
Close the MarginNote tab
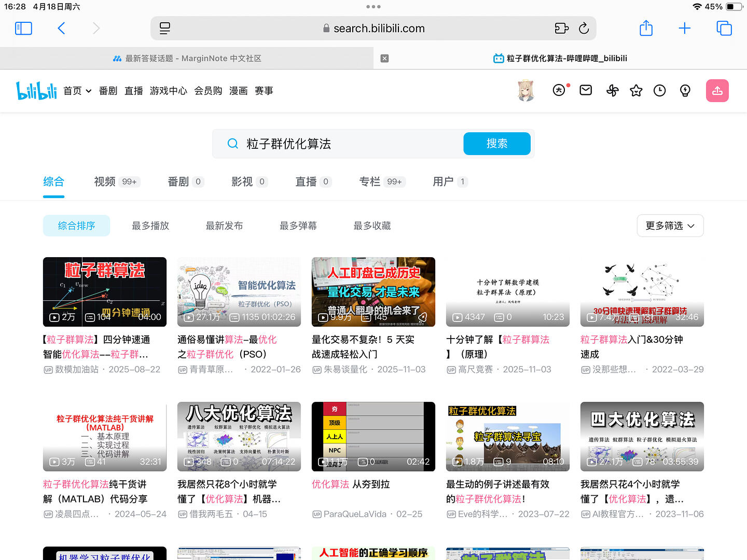[x=384, y=59]
